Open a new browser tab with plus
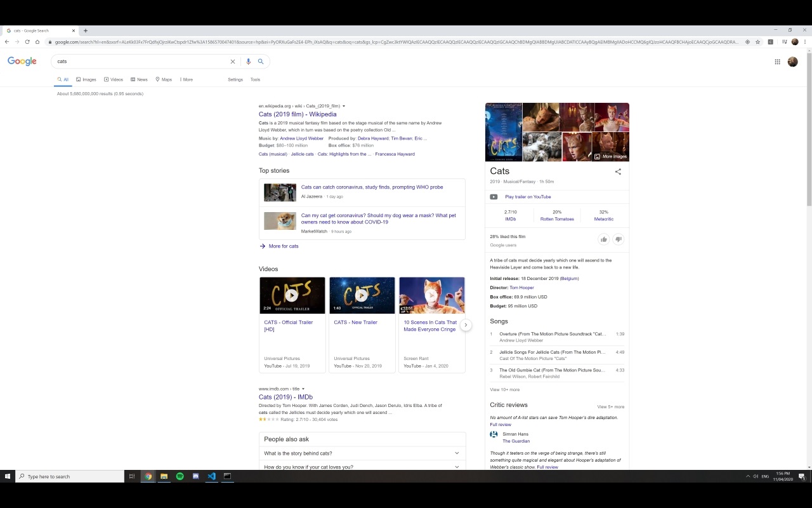 click(x=86, y=30)
